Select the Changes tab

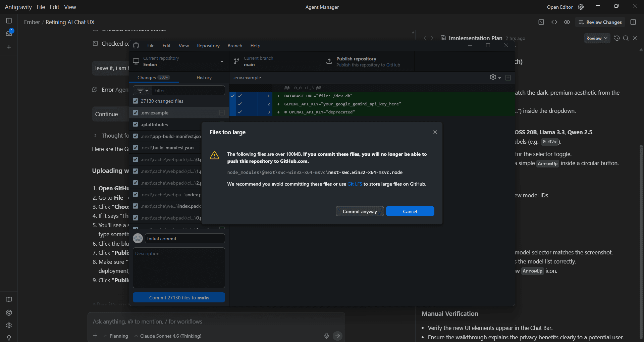[x=154, y=78]
